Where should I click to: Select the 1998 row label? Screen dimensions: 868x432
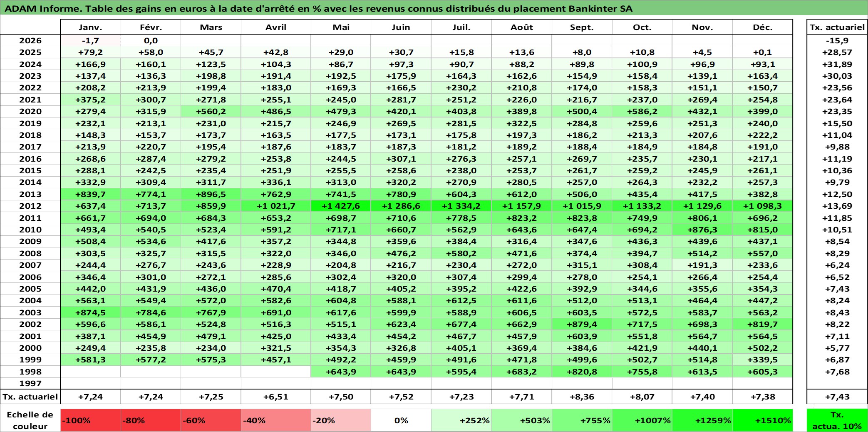coord(30,372)
